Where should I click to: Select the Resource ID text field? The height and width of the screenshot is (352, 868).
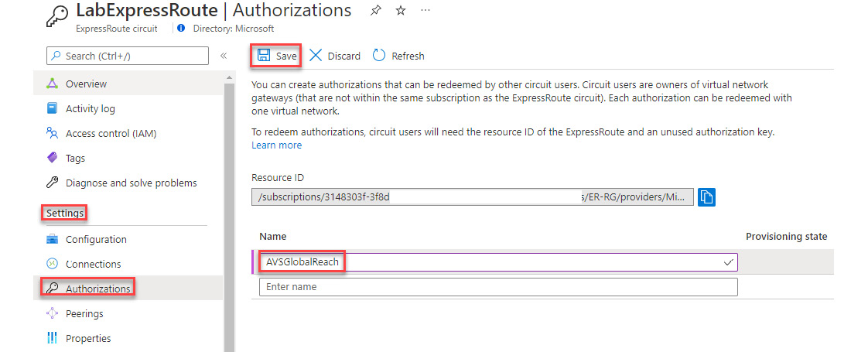472,197
